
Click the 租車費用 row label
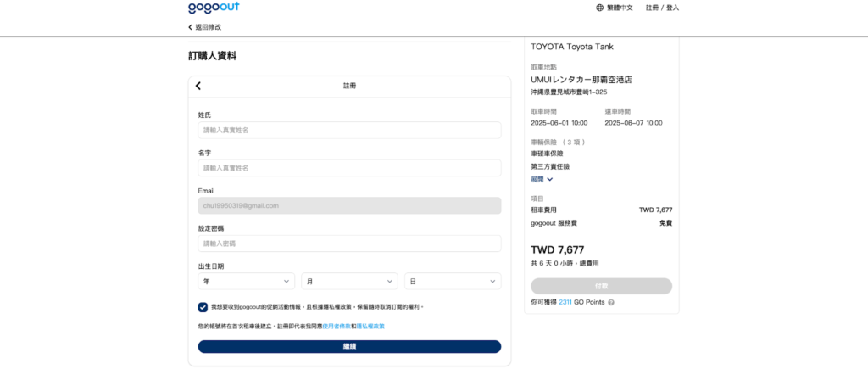tap(543, 210)
